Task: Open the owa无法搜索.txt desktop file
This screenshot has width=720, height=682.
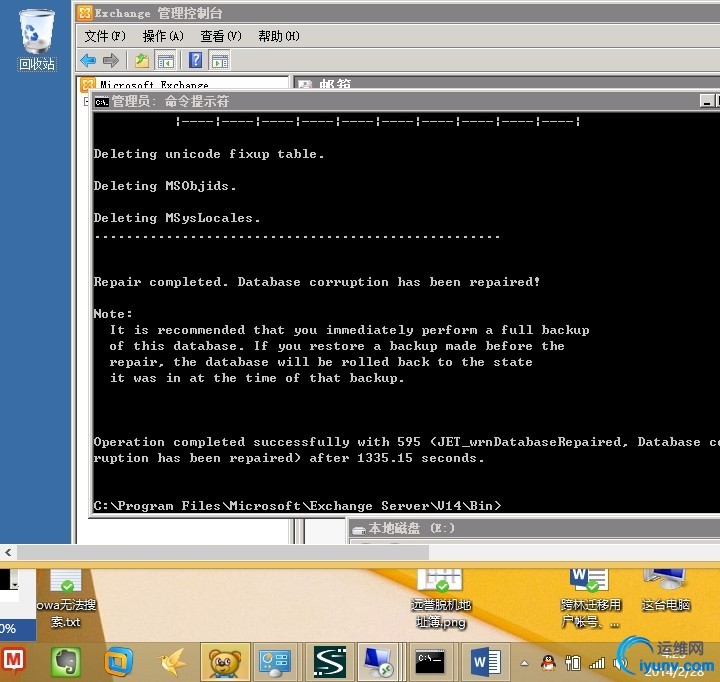Action: (x=66, y=599)
